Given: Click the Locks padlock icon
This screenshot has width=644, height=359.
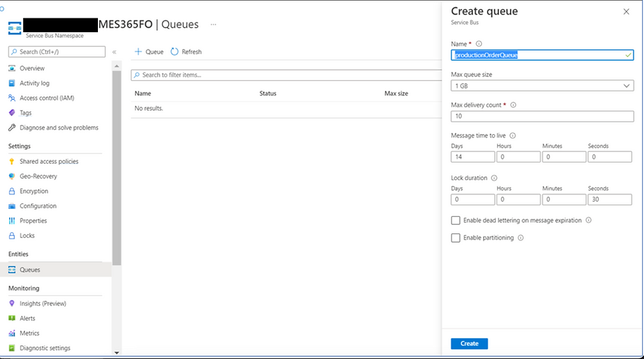Looking at the screenshot, I should click(12, 235).
